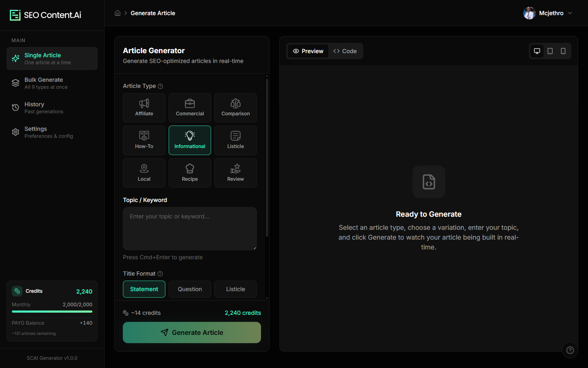Switch to the Preview tab

click(308, 51)
